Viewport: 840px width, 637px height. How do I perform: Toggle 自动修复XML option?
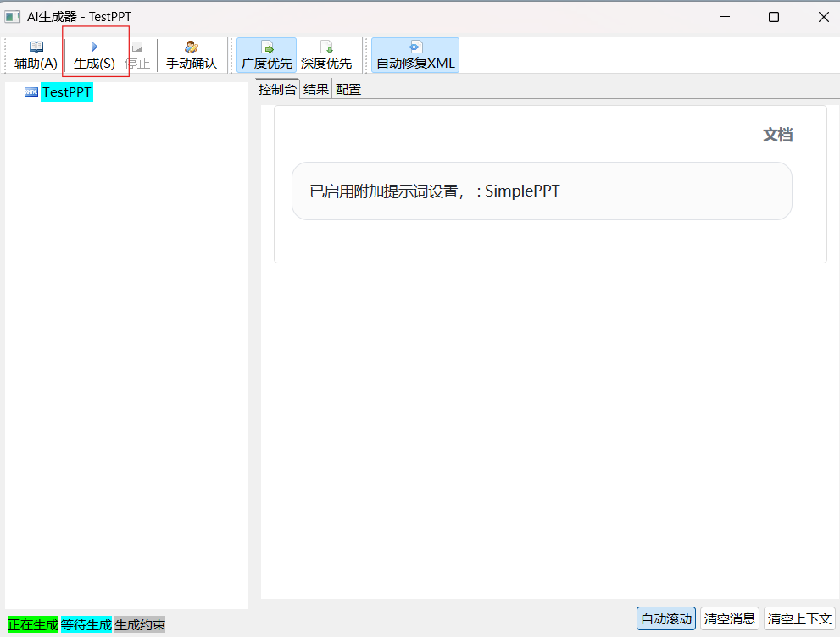(415, 55)
